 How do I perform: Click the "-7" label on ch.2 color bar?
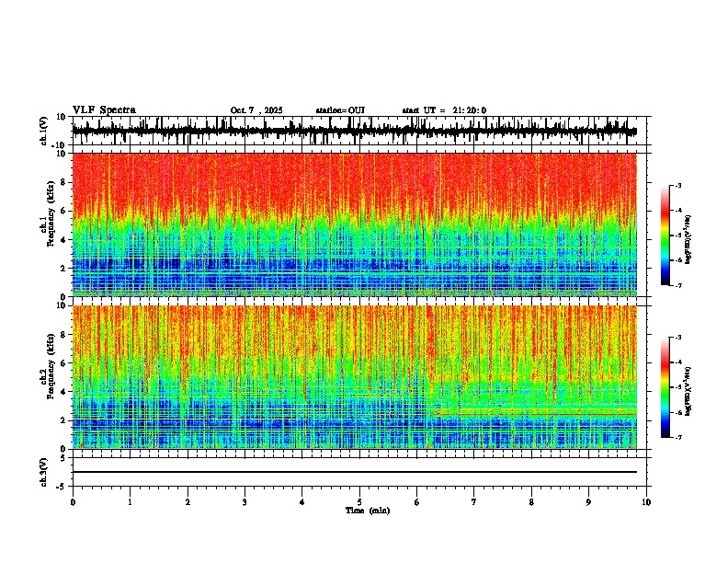pos(678,437)
